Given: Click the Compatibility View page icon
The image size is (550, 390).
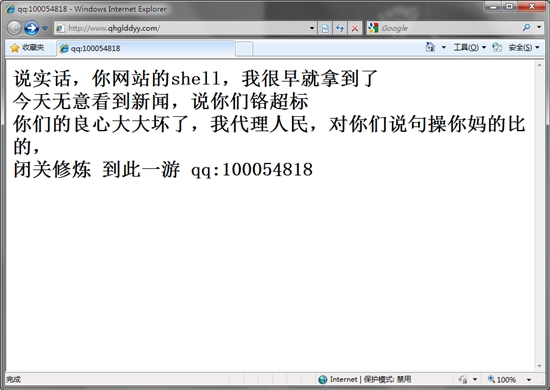Looking at the screenshot, I should (325, 28).
